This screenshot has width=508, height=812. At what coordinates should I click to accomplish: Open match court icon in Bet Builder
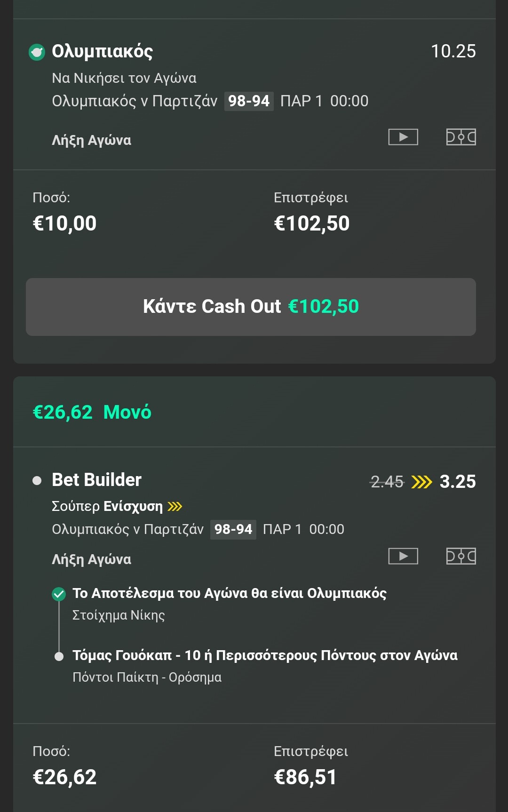tap(461, 556)
